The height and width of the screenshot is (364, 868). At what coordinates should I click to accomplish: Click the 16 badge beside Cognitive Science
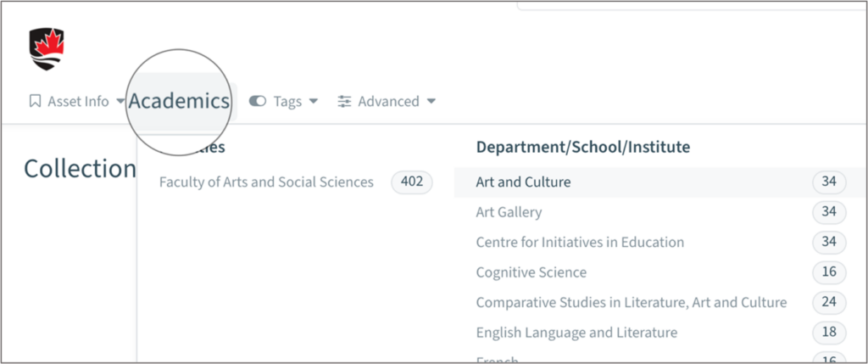pyautogui.click(x=828, y=272)
